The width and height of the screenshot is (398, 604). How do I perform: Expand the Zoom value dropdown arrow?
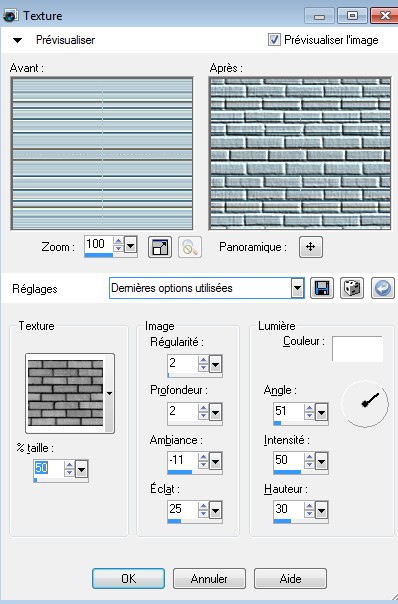pyautogui.click(x=130, y=245)
